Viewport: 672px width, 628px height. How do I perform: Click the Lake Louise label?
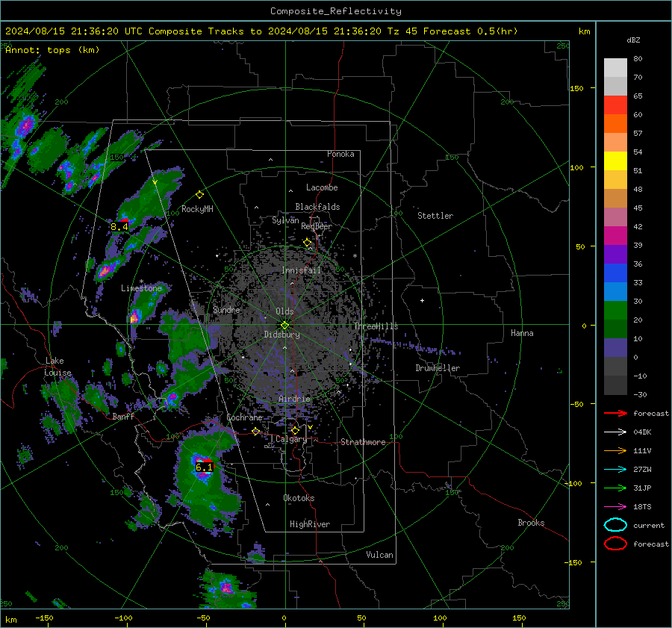[x=57, y=367]
